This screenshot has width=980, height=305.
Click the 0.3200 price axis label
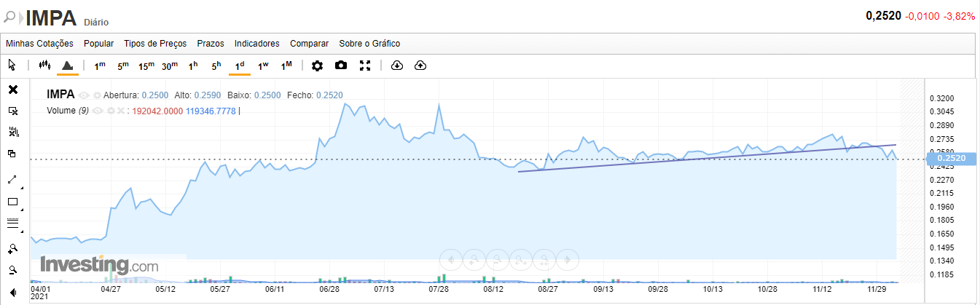(x=941, y=98)
